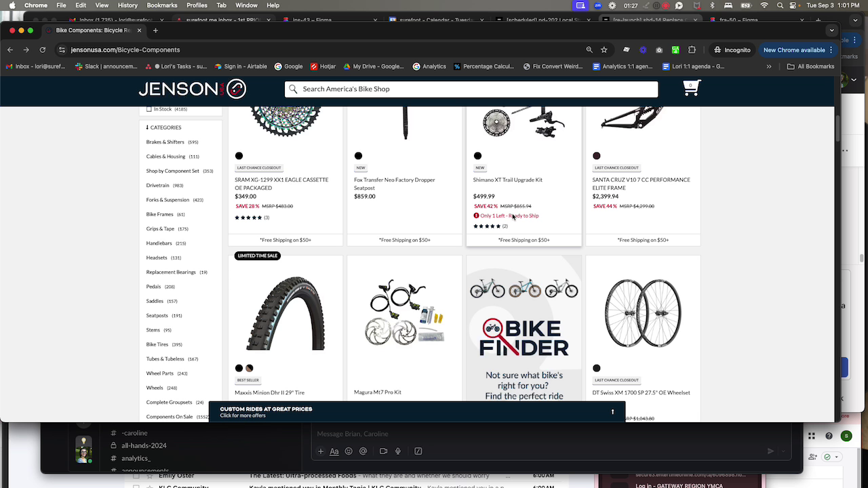Open the shopping cart icon
Screen dimensions: 868x488
[691, 88]
